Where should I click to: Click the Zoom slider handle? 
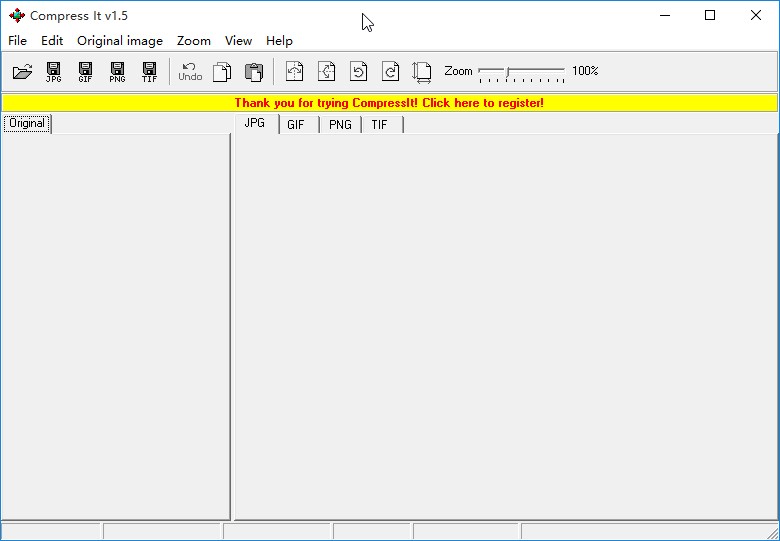[x=506, y=73]
